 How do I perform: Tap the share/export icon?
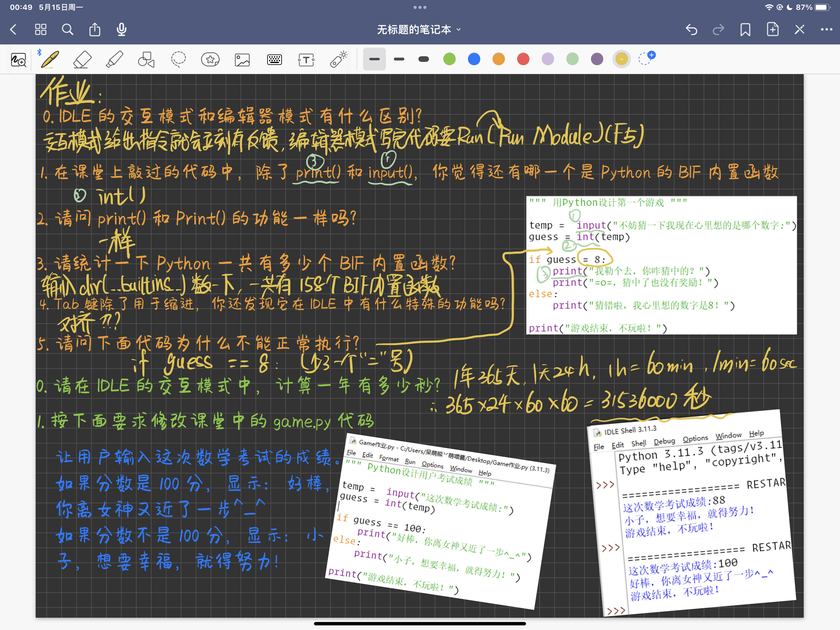(x=95, y=29)
